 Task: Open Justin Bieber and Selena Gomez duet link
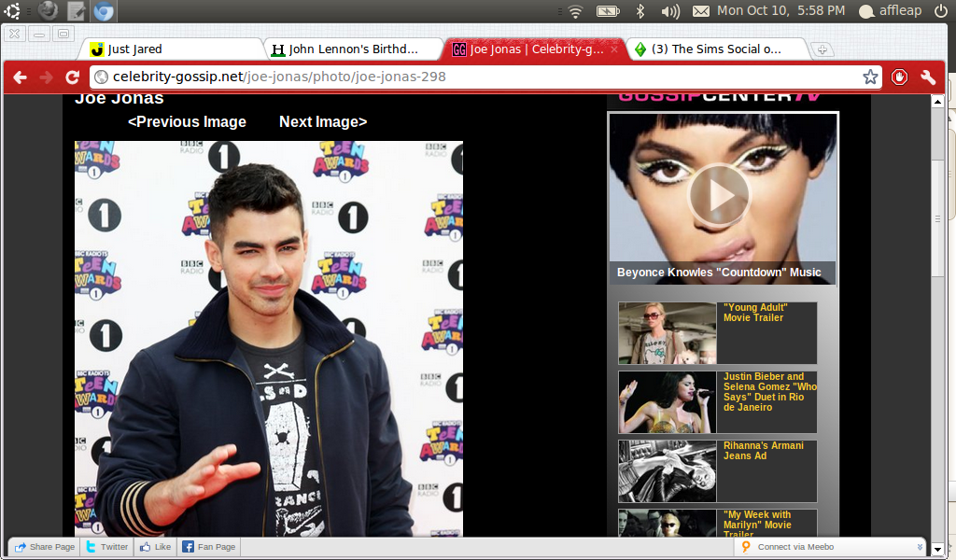(x=769, y=392)
